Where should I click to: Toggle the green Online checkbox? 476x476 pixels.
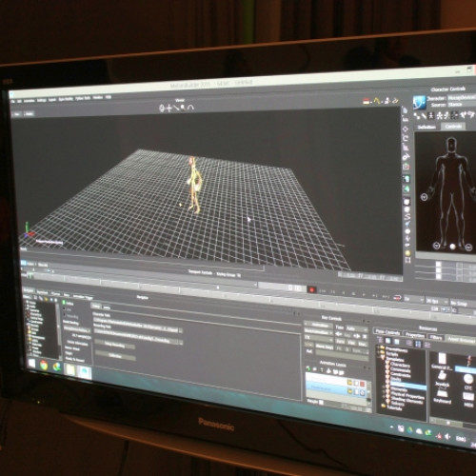coord(64,303)
